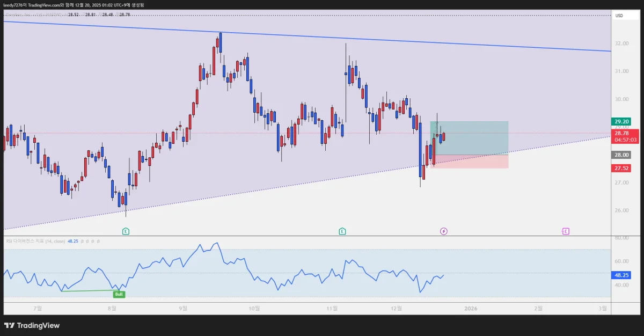Screen dimensions: 644x336
Task: Click the 26.00 price axis label
Action: [x=622, y=211]
